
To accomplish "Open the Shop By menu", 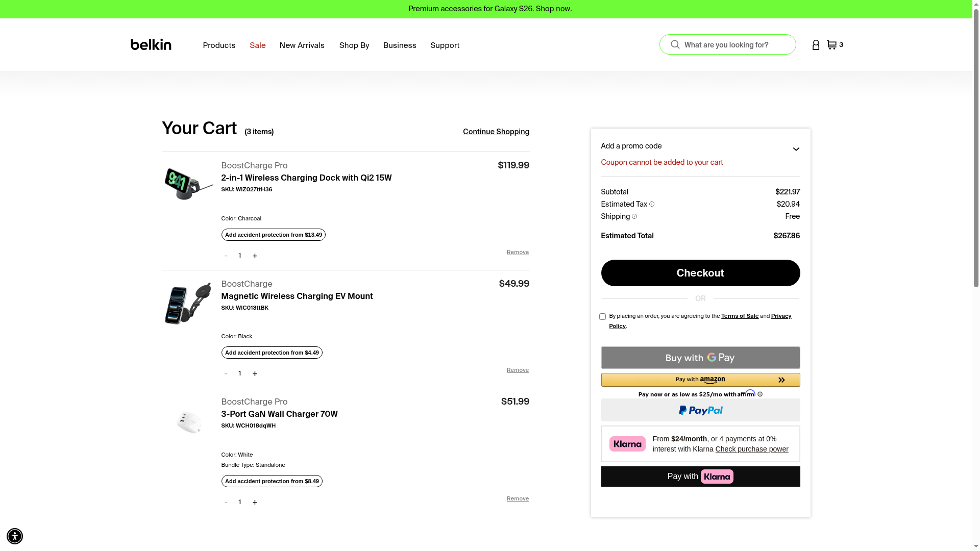I will coord(354,45).
